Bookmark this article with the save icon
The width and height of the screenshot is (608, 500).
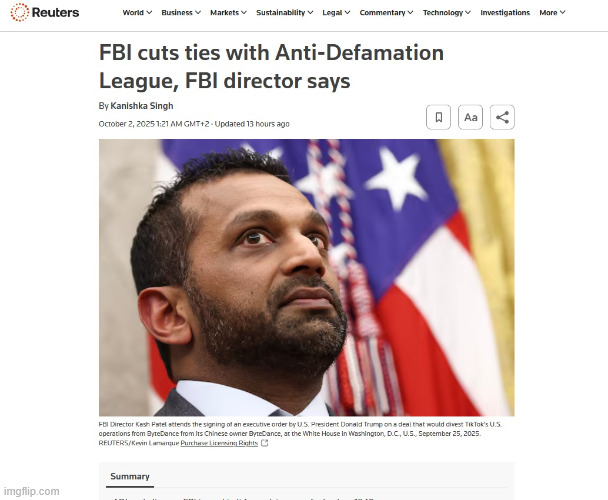439,117
